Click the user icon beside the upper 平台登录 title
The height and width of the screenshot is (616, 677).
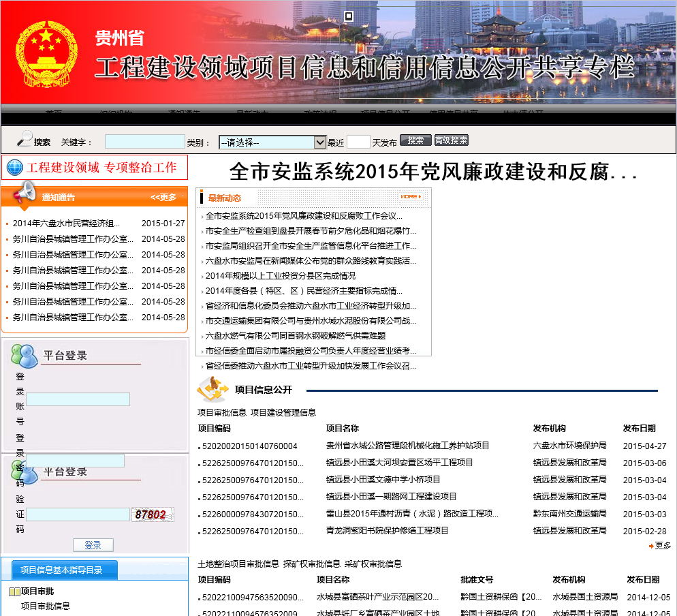(x=25, y=356)
